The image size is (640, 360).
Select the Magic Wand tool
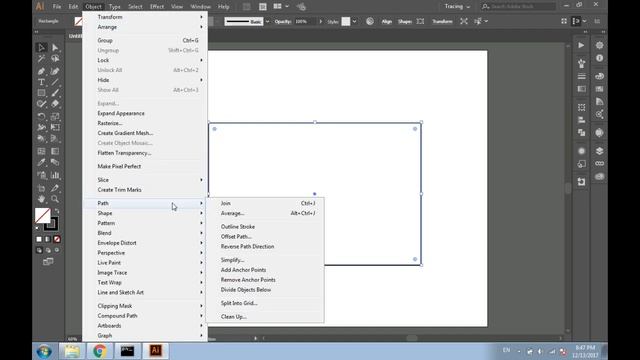[x=41, y=59]
